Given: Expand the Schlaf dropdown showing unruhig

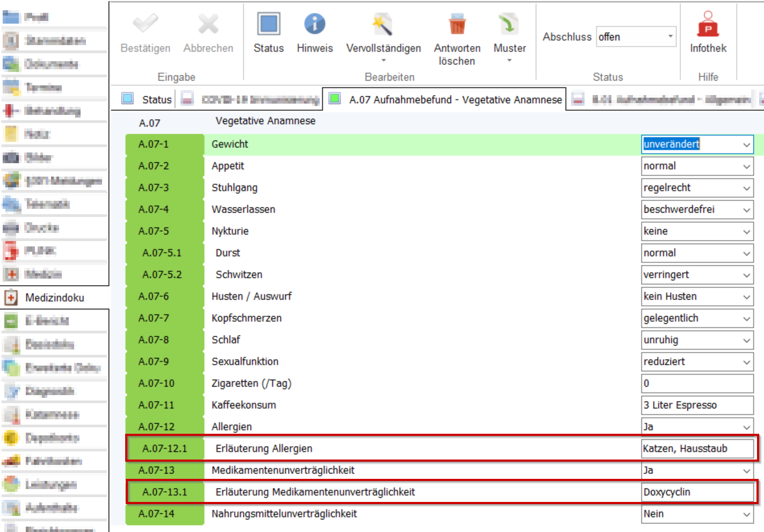Looking at the screenshot, I should tap(746, 340).
